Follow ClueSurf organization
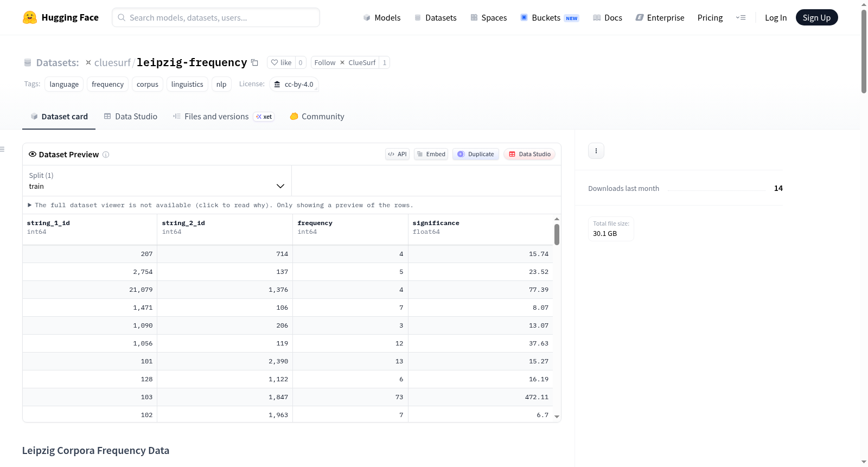 coord(345,62)
